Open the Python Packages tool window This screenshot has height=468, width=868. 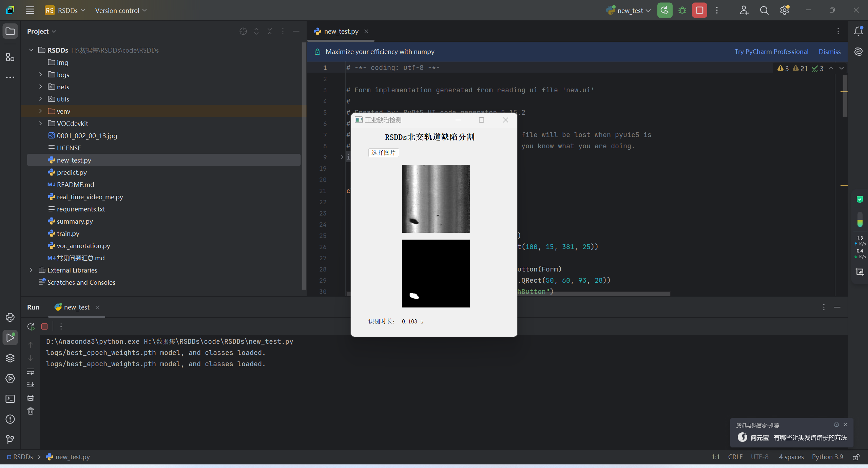point(10,358)
